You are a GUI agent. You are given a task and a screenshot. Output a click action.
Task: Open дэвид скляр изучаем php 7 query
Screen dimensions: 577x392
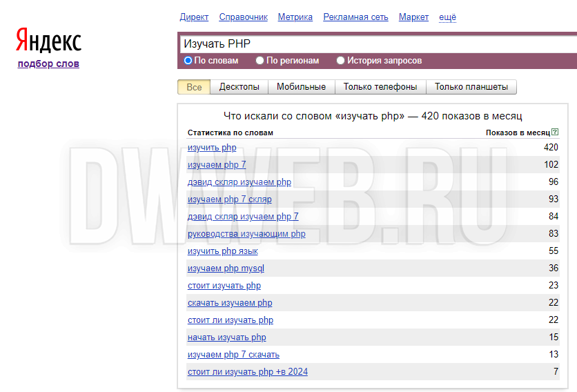(x=243, y=217)
